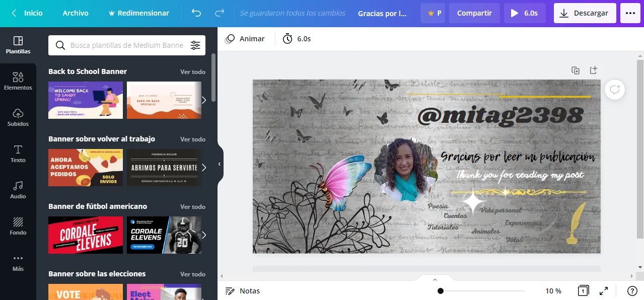The width and height of the screenshot is (644, 300).
Task: Click the 10 % zoom level
Action: (x=553, y=291)
